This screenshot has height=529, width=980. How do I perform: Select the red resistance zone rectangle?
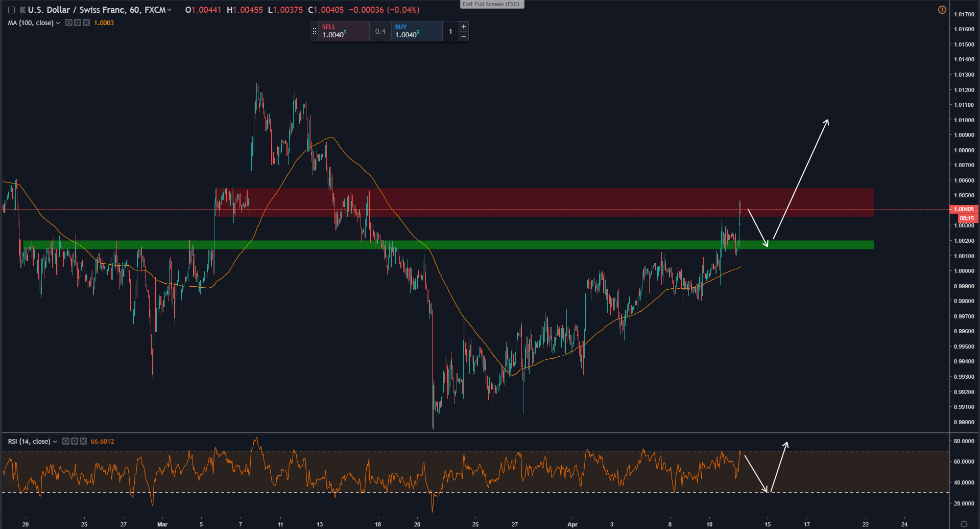pos(544,202)
